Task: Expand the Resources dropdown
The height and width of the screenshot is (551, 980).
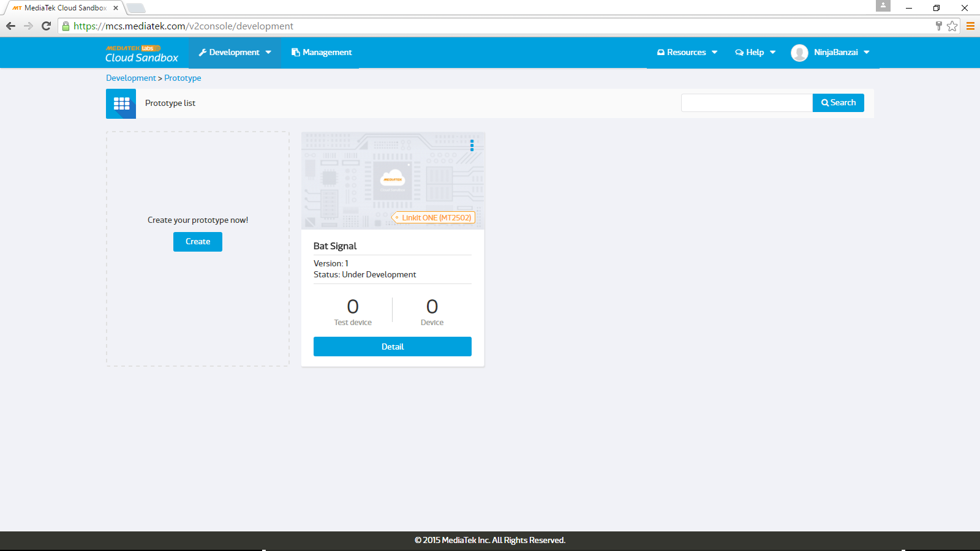Action: click(x=687, y=53)
